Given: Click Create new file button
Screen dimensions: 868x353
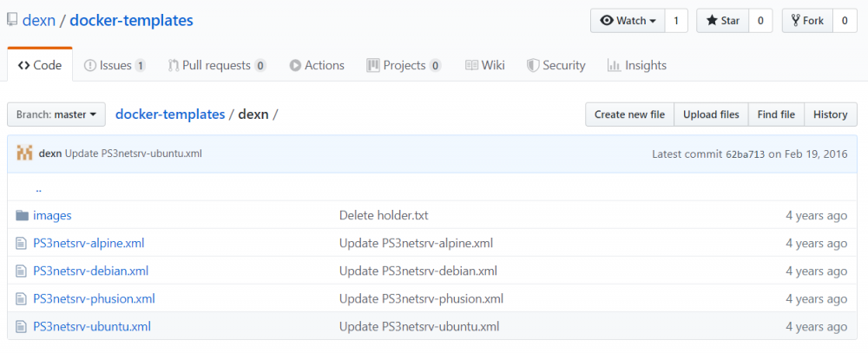Looking at the screenshot, I should click(x=629, y=114).
